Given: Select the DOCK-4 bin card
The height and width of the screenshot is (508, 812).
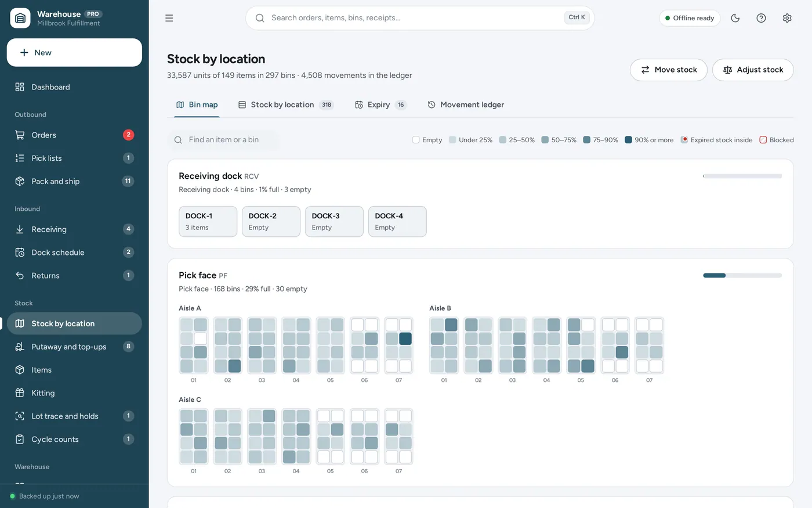Looking at the screenshot, I should coord(398,222).
